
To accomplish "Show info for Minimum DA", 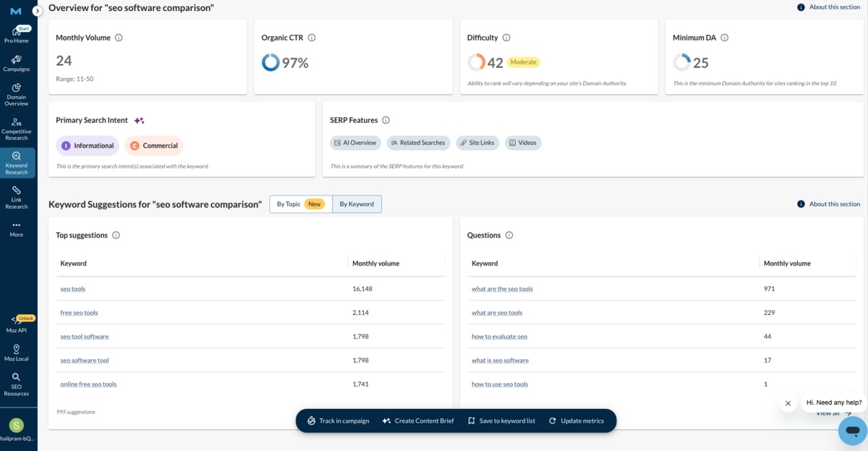I will click(725, 38).
